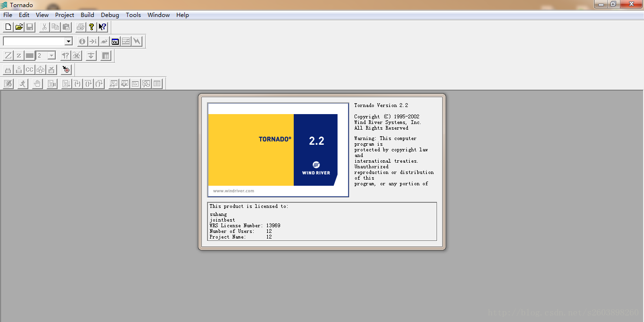Click the WindView config window icon

(126, 41)
